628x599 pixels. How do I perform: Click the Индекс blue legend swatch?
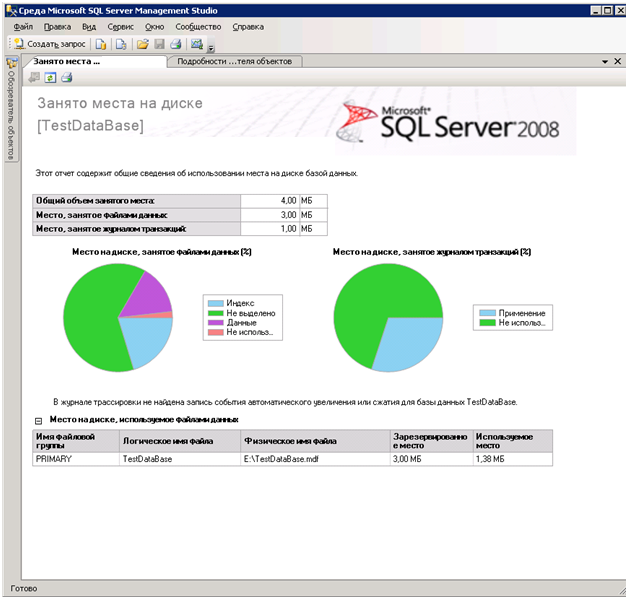(x=215, y=303)
